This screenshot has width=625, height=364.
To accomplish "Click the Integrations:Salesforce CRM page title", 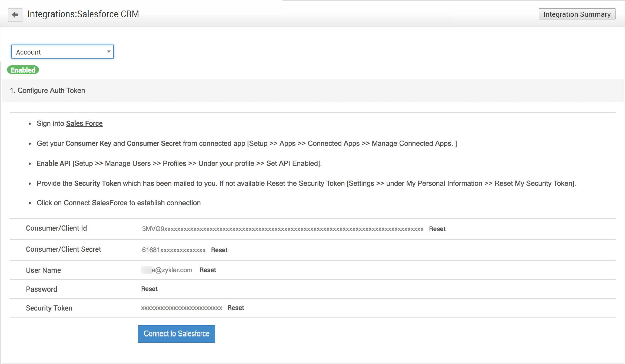I will click(83, 14).
